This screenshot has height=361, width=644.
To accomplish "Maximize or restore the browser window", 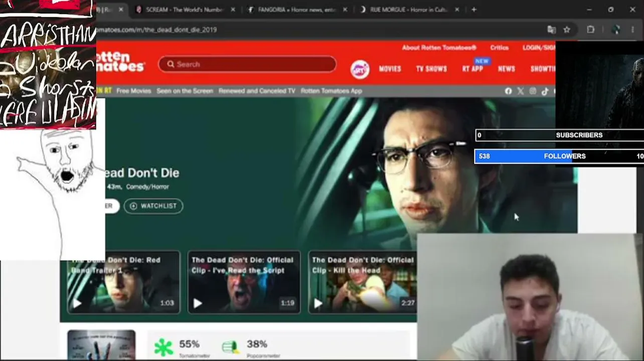I will (611, 10).
